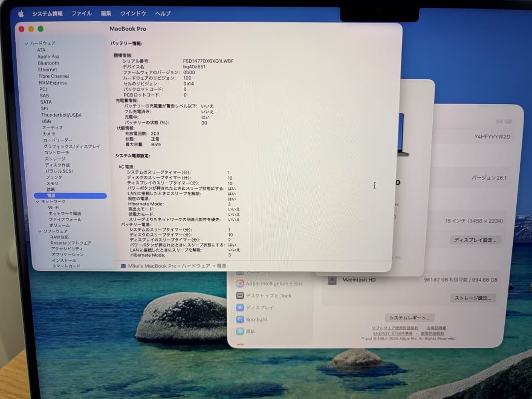The image size is (532, 399).
Task: Select Ethernet in the sidebar
Action: 47,69
